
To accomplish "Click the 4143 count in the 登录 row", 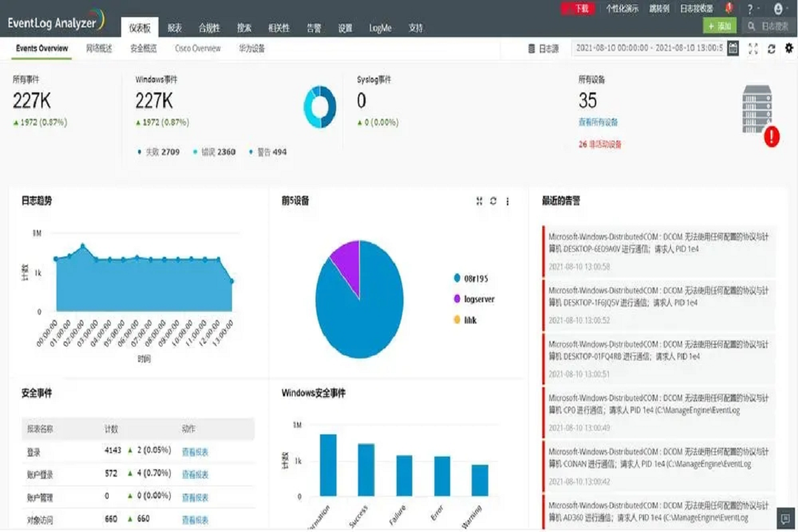I will pyautogui.click(x=112, y=450).
